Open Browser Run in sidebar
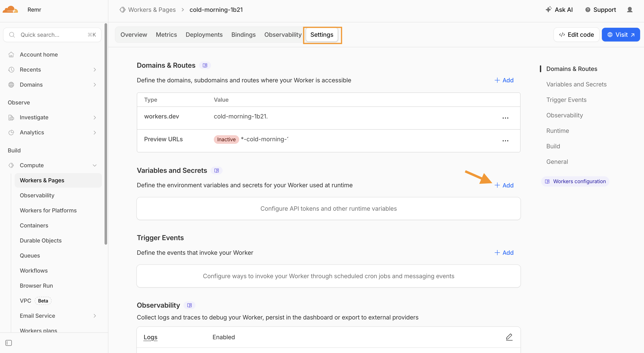 [36, 285]
